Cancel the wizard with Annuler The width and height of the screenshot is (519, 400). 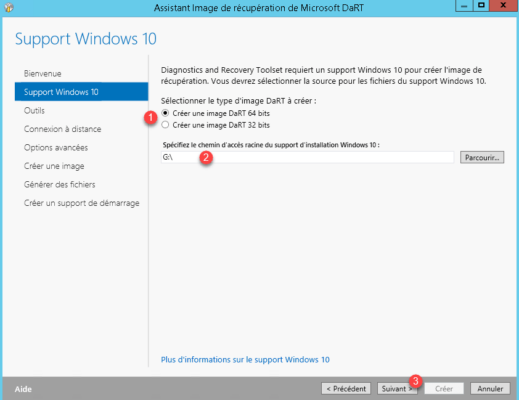tap(490, 389)
